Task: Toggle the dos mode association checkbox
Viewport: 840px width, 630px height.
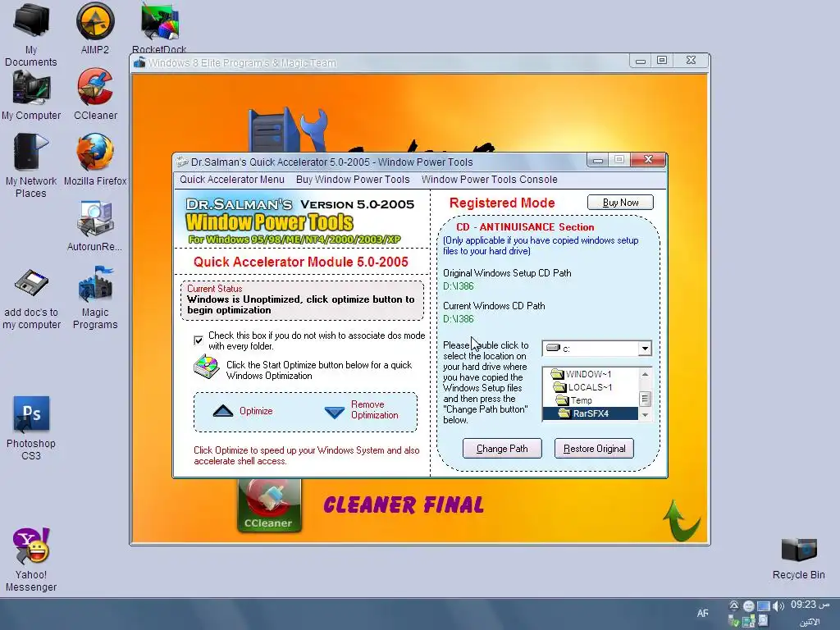Action: coord(199,340)
